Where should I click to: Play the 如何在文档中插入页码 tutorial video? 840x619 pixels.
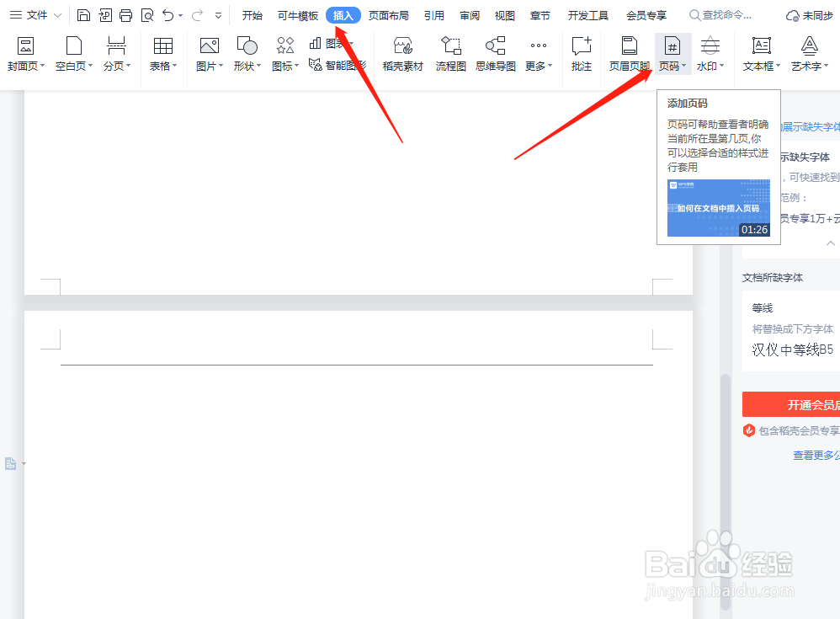[x=719, y=208]
